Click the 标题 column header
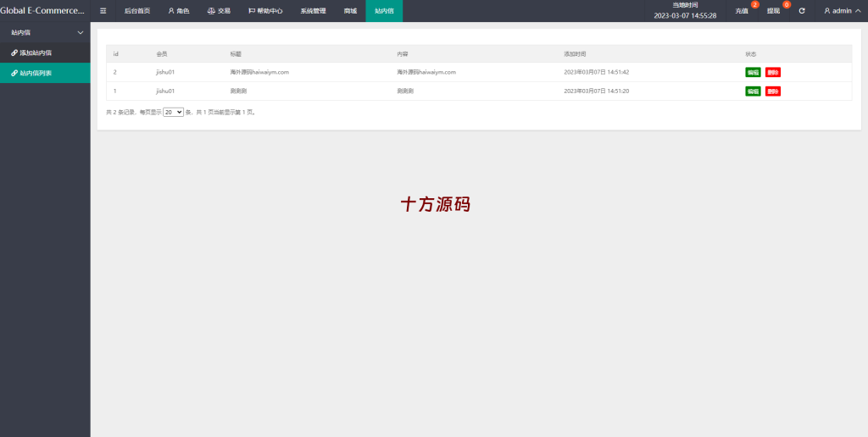The image size is (868, 437). [236, 53]
